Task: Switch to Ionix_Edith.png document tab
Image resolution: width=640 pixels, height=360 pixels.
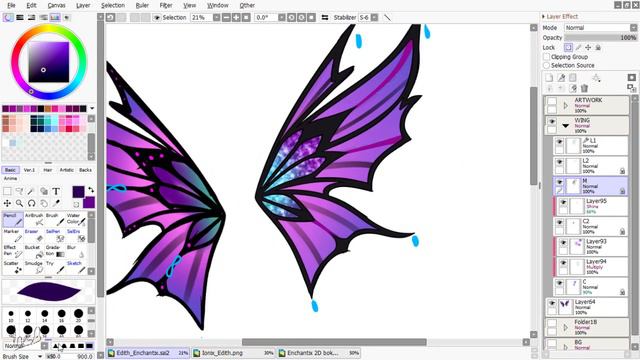Action: [233, 353]
